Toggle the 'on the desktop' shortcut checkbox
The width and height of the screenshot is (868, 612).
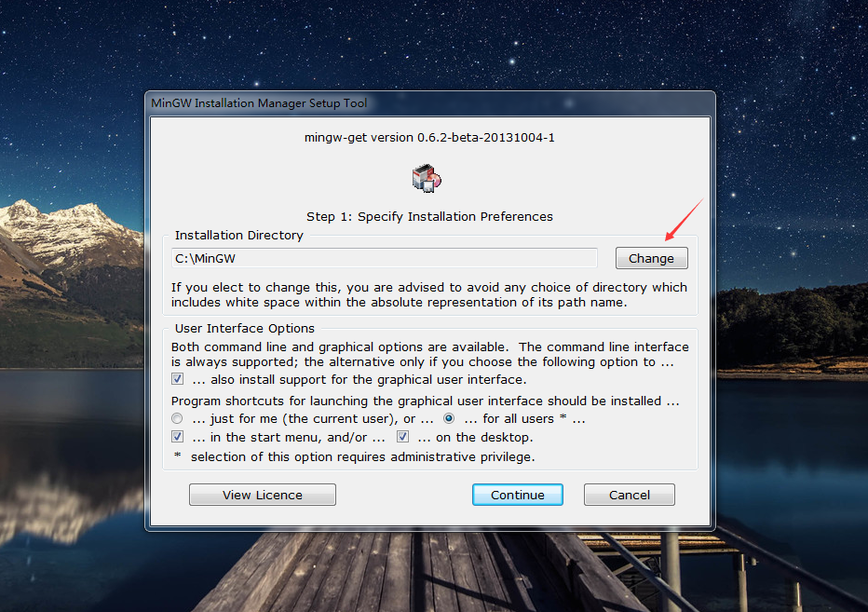tap(403, 437)
